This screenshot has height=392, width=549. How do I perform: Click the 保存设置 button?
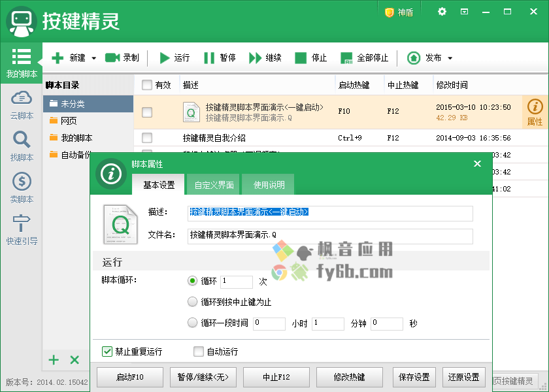[x=414, y=378]
